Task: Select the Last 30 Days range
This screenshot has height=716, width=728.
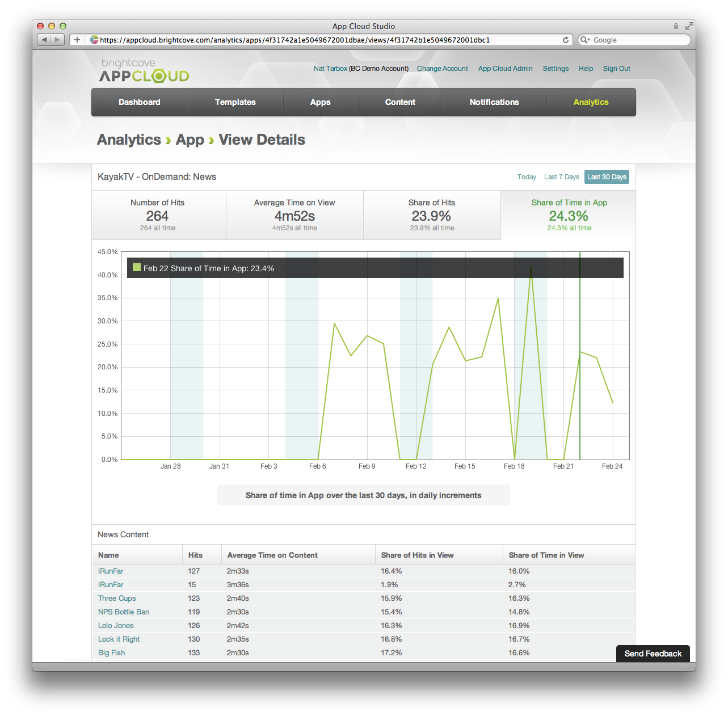Action: (607, 177)
